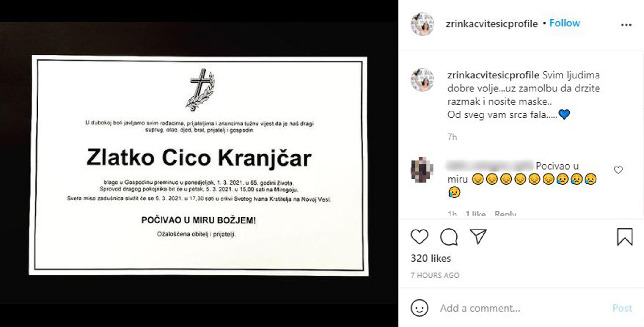Open comments with the speech bubble icon
The width and height of the screenshot is (644, 327).
(449, 236)
